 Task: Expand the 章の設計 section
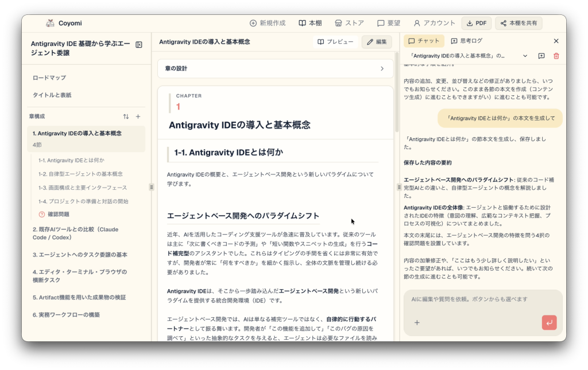[x=275, y=68]
